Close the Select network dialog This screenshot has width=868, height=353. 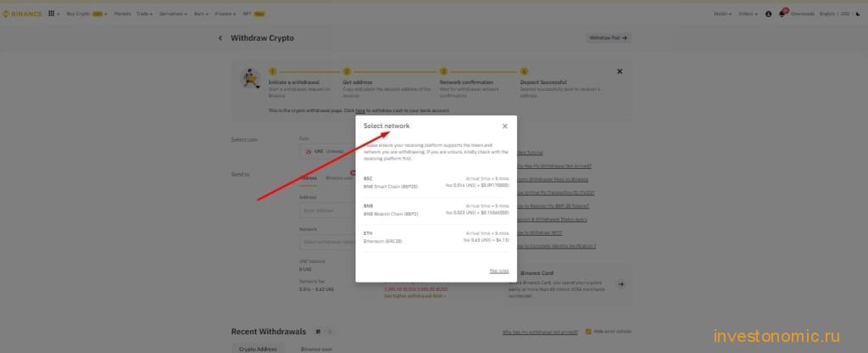pyautogui.click(x=505, y=126)
